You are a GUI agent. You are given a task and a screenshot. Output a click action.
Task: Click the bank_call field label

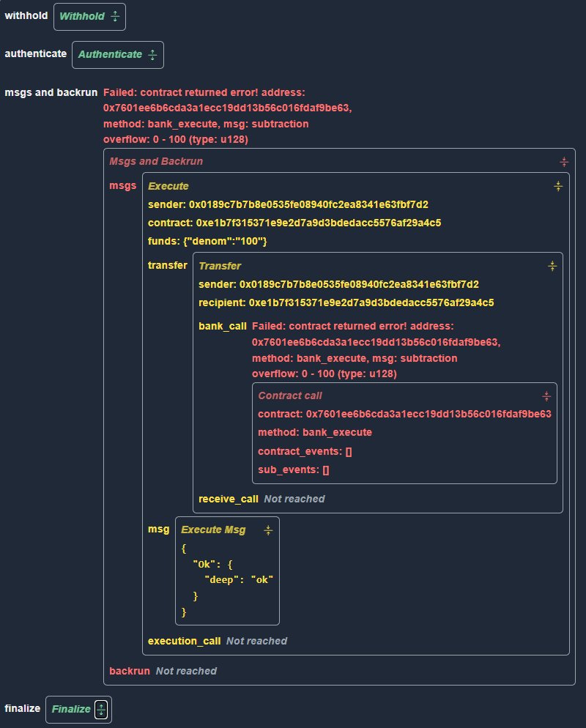point(223,327)
